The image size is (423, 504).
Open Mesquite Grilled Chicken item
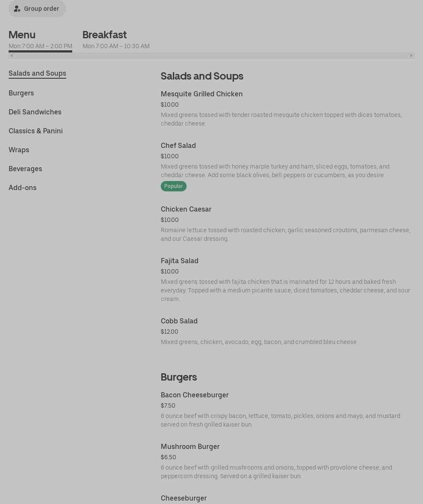202,94
